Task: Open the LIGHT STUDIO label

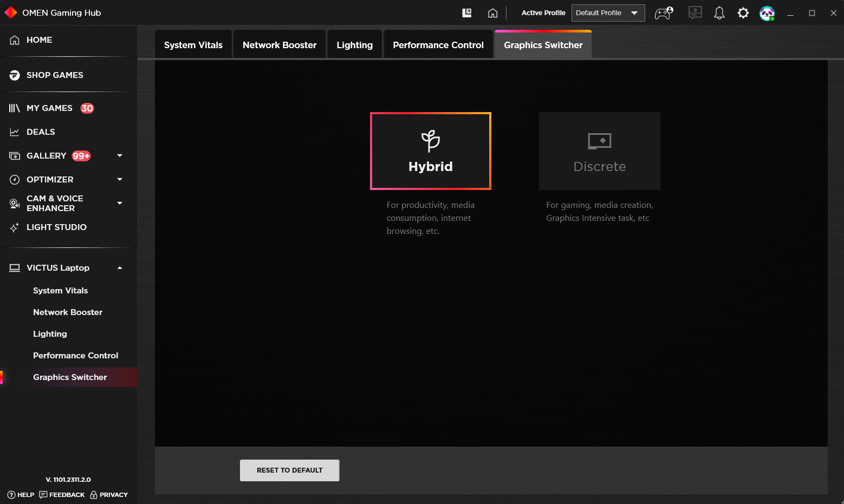Action: click(x=56, y=227)
